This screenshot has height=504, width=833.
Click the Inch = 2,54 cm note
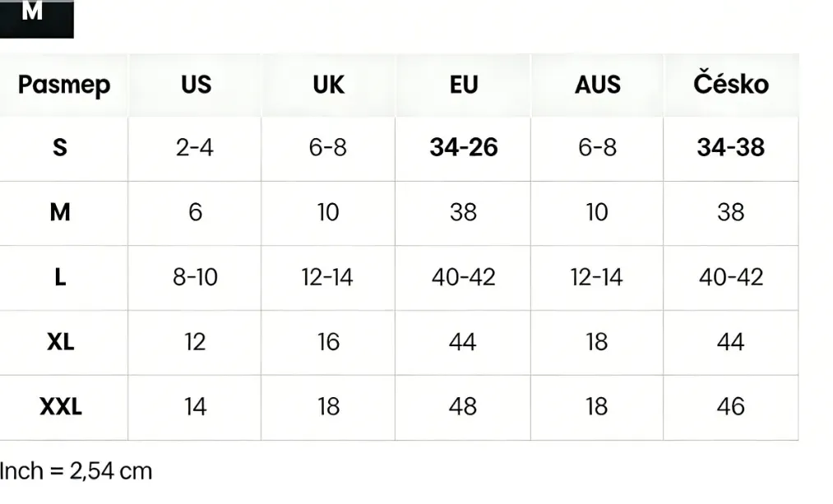(76, 471)
